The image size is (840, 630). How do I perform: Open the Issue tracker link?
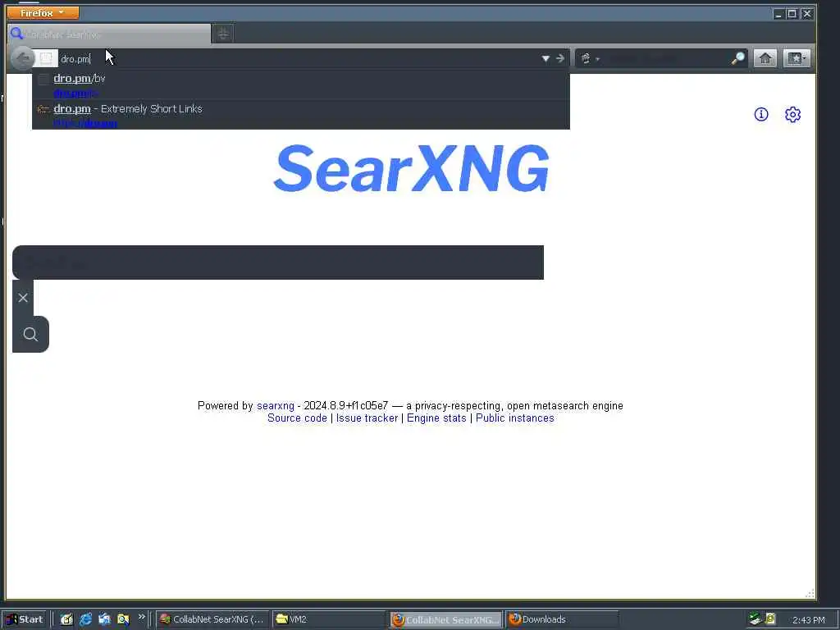coord(367,418)
